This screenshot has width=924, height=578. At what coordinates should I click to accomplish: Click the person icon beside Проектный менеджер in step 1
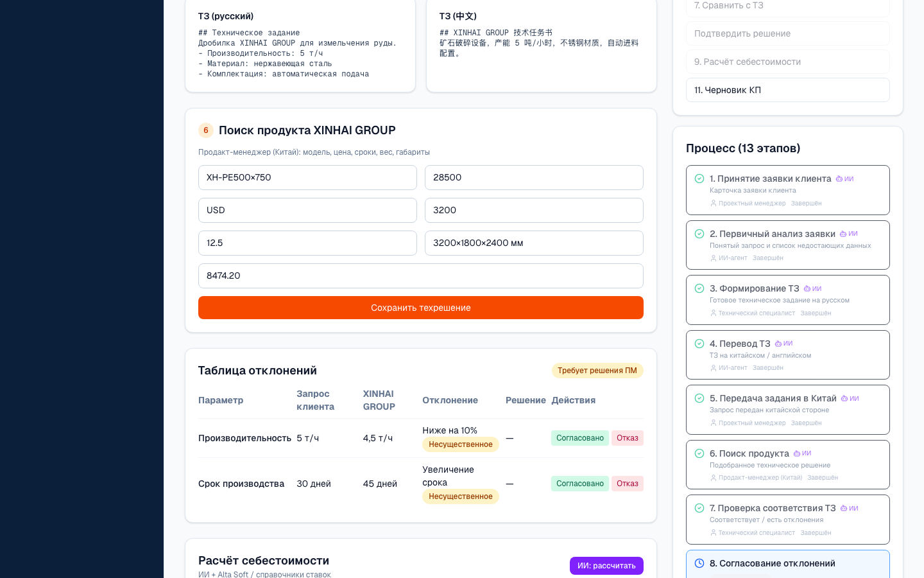pos(713,203)
